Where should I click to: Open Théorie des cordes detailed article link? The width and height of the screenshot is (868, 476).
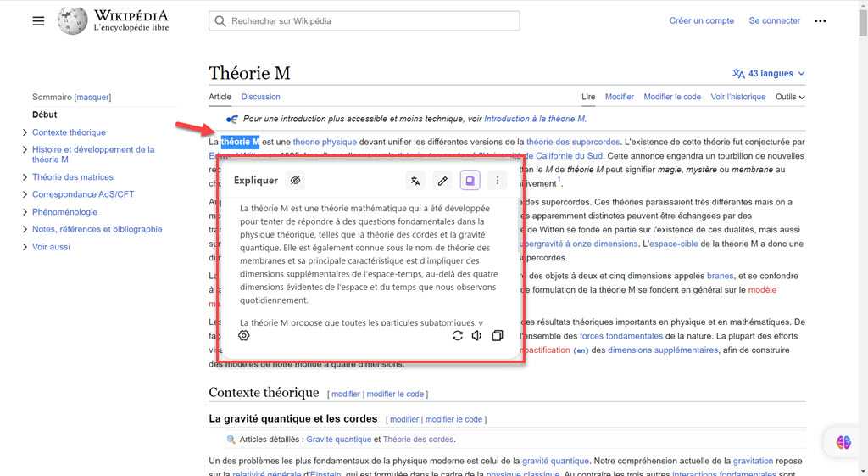418,440
